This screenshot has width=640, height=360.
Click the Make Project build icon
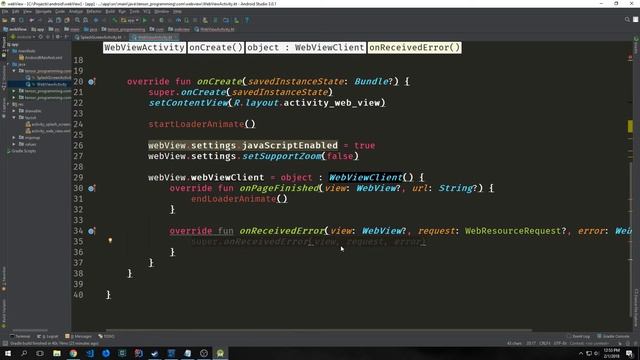115,20
